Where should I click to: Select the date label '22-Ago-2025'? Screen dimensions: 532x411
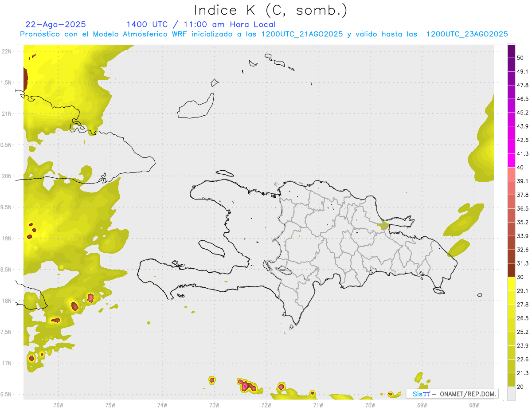56,24
